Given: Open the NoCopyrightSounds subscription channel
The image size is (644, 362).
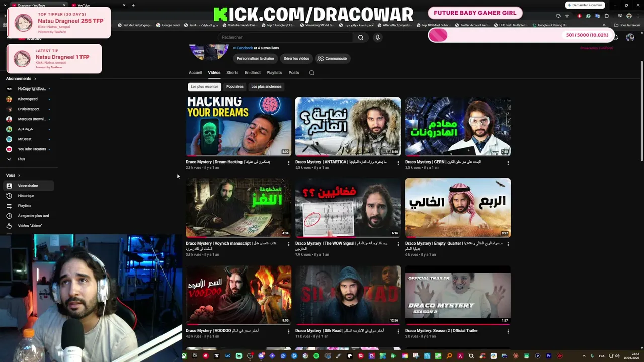Looking at the screenshot, I should coord(30,89).
